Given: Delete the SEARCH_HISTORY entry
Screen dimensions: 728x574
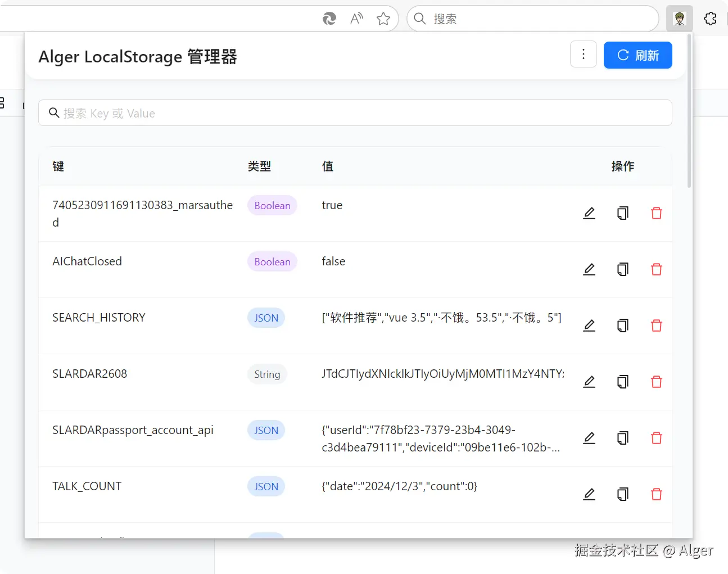Looking at the screenshot, I should tap(657, 326).
